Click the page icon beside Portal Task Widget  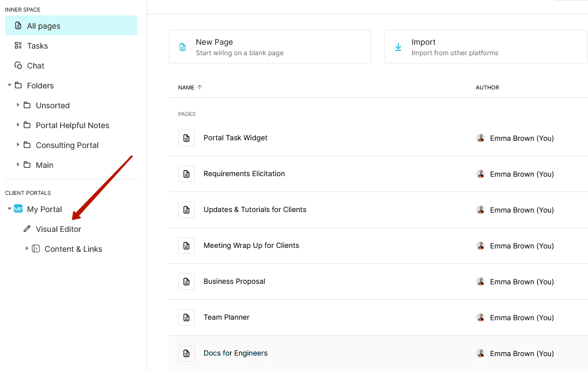pyautogui.click(x=186, y=137)
